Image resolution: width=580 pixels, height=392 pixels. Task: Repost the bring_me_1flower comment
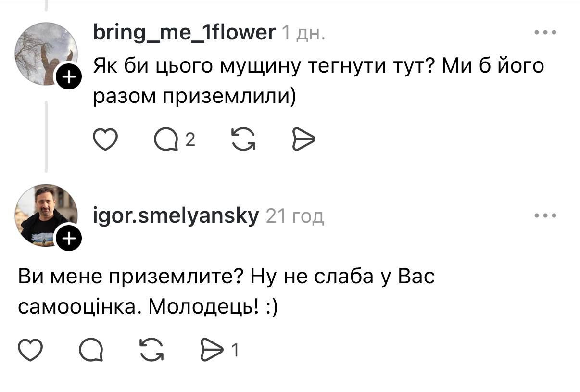click(244, 140)
